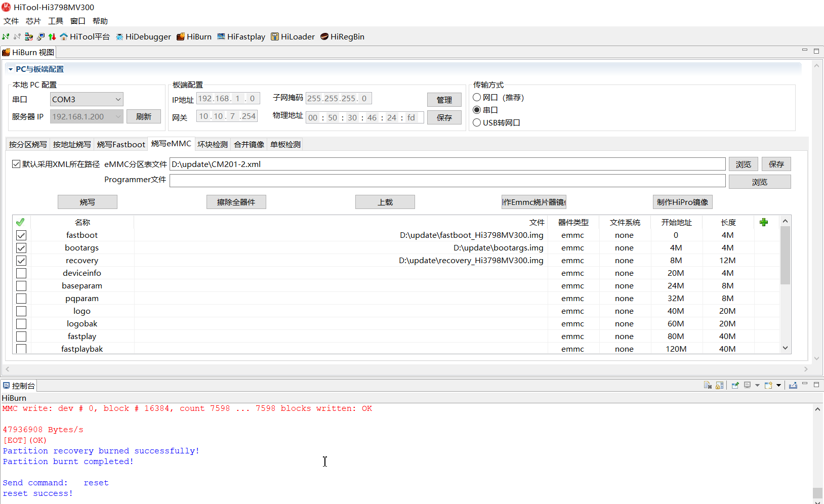The height and width of the screenshot is (504, 824).
Task: Click the green checkmark select-all header icon
Action: pos(20,222)
